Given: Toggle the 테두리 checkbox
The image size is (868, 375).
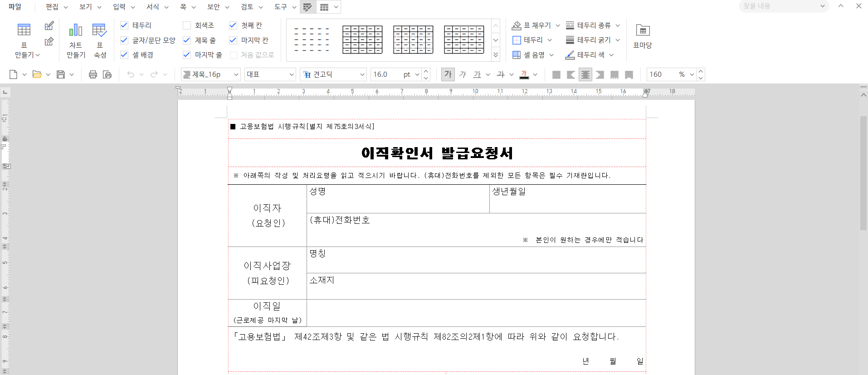Looking at the screenshot, I should click(124, 25).
